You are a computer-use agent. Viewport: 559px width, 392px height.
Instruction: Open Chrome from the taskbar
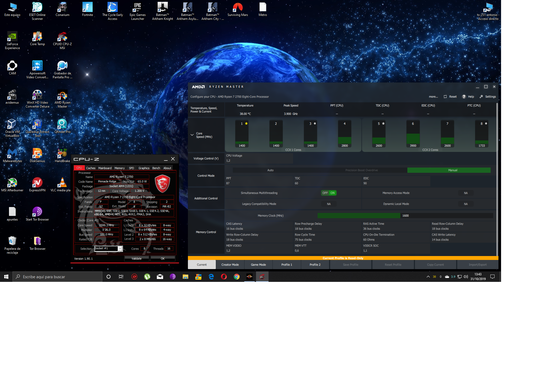(237, 277)
